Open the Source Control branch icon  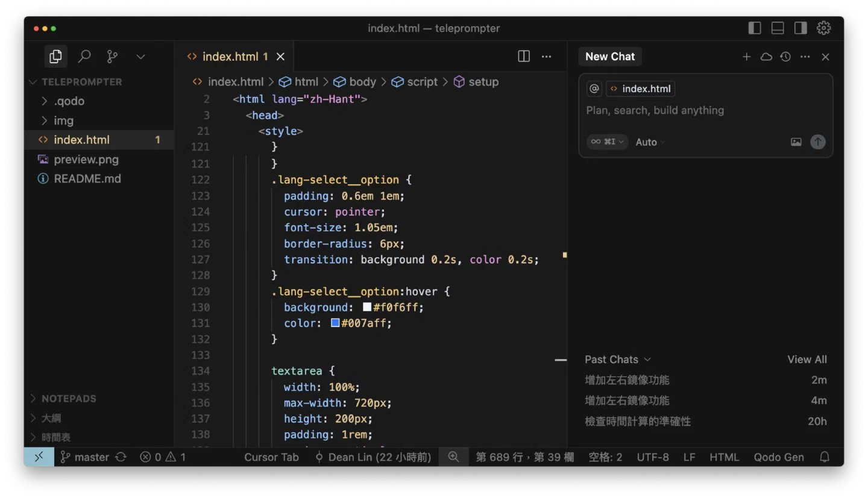(112, 57)
